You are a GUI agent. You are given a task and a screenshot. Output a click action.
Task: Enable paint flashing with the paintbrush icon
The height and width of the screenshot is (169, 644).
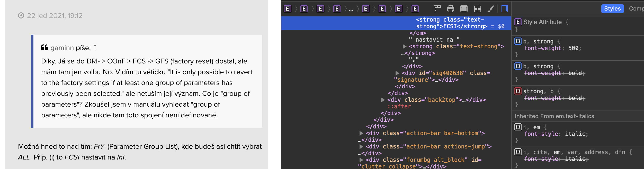[491, 9]
